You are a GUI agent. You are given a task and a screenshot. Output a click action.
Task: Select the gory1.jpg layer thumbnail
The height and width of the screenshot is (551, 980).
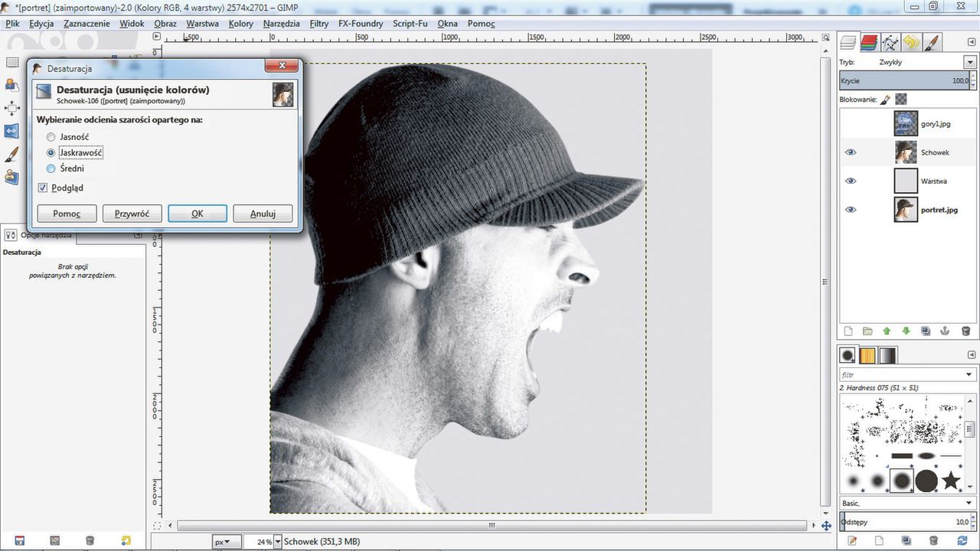click(x=906, y=123)
